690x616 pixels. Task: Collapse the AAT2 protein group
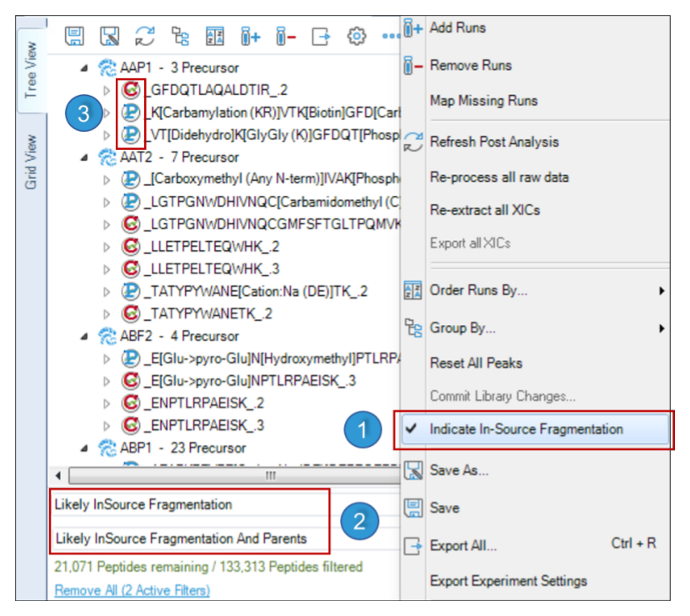click(84, 158)
